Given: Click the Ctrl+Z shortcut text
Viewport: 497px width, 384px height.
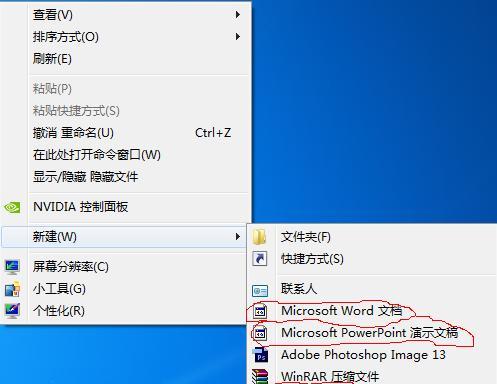Looking at the screenshot, I should coord(213,133).
